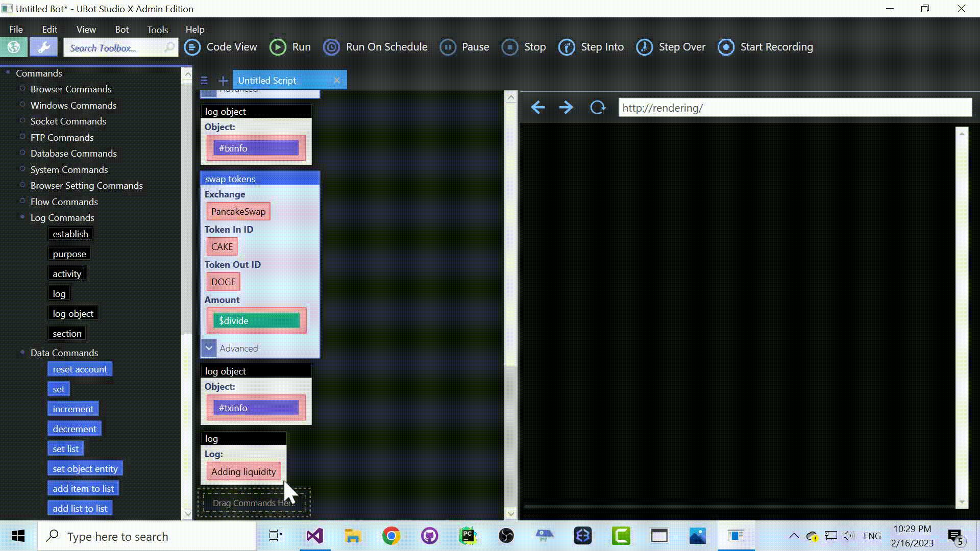Click the Drag Commands Here drop area
The width and height of the screenshot is (980, 551).
pyautogui.click(x=254, y=503)
